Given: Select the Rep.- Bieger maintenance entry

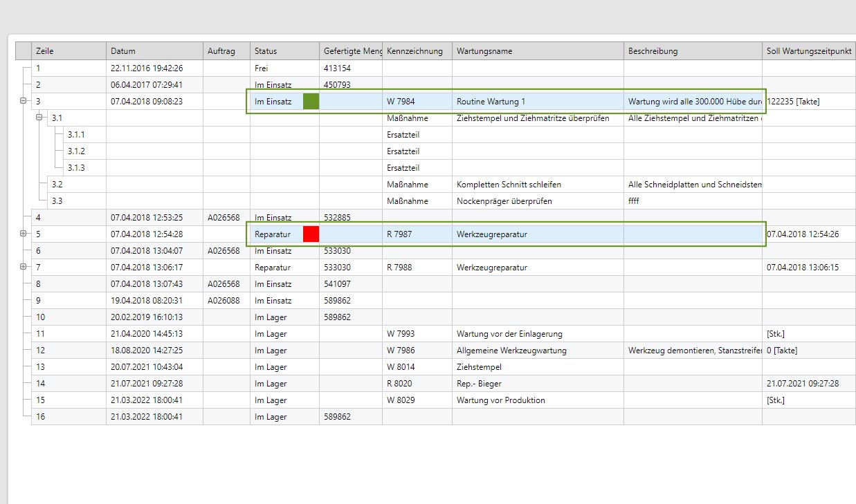Looking at the screenshot, I should 479,384.
